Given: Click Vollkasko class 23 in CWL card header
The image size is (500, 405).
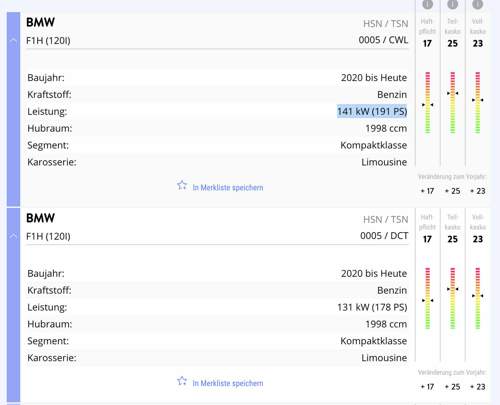Looking at the screenshot, I should (478, 44).
